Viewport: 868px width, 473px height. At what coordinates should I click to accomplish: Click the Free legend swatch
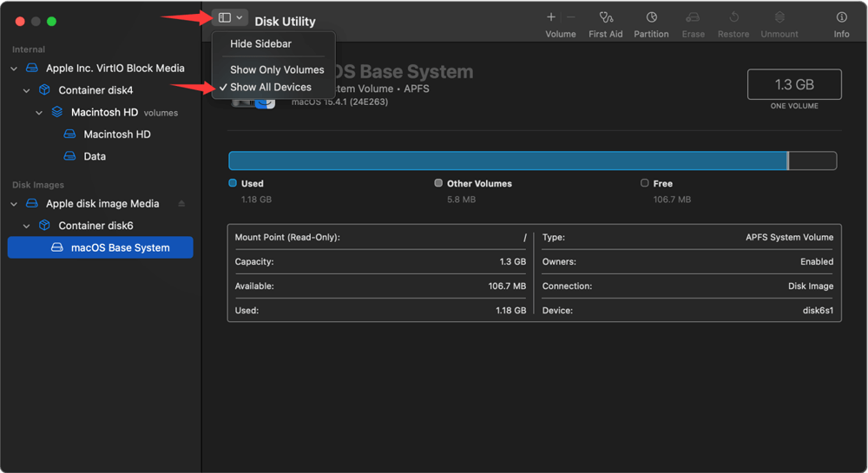click(644, 182)
